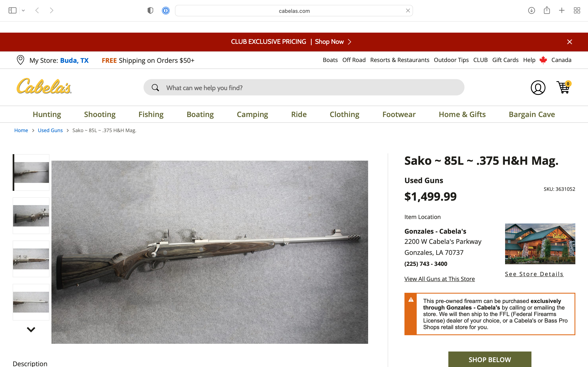This screenshot has width=588, height=367.
Task: Dismiss the club exclusive pricing banner
Action: tap(569, 42)
